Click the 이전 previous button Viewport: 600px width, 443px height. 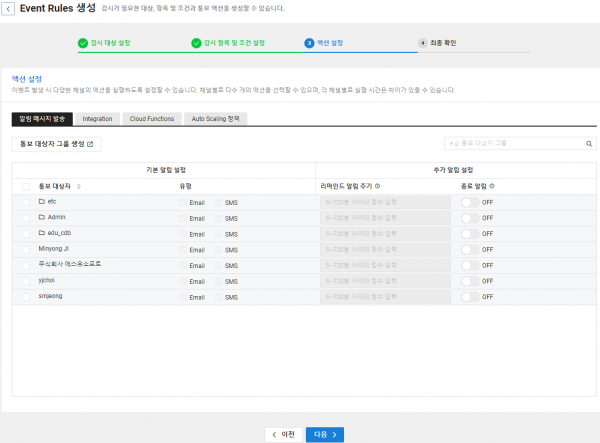284,435
